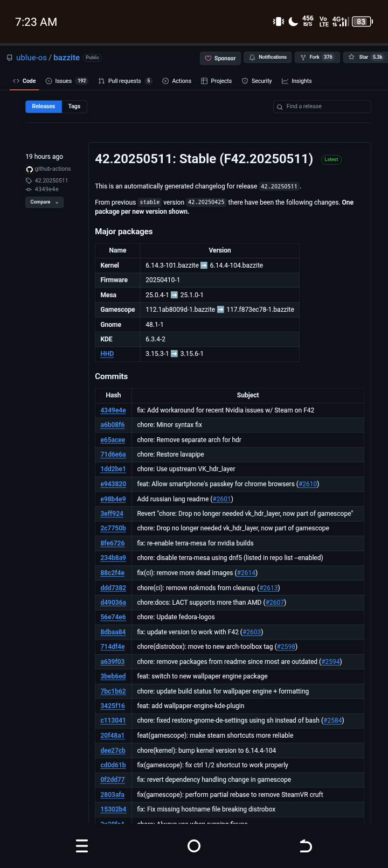Click the Sponsor heart button

click(x=220, y=58)
